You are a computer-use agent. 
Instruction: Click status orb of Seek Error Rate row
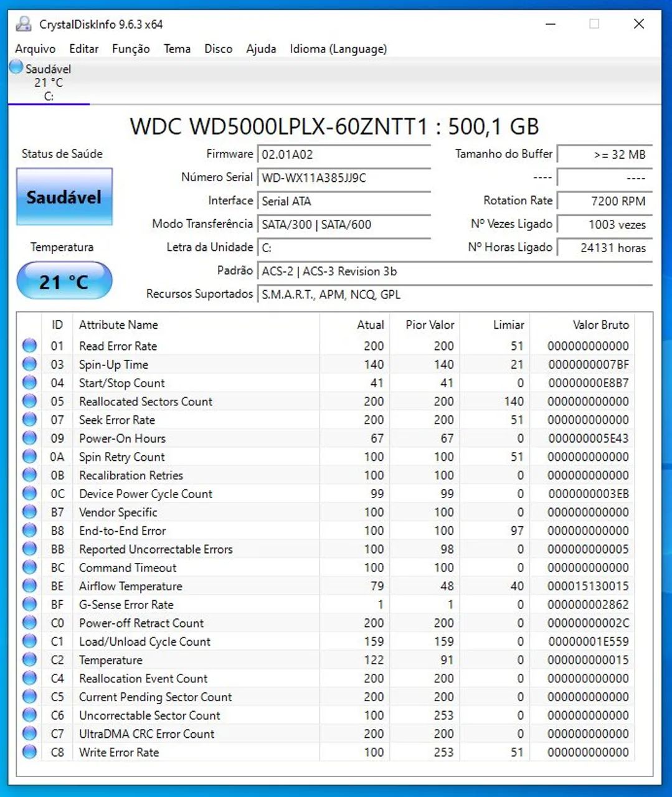pos(29,420)
